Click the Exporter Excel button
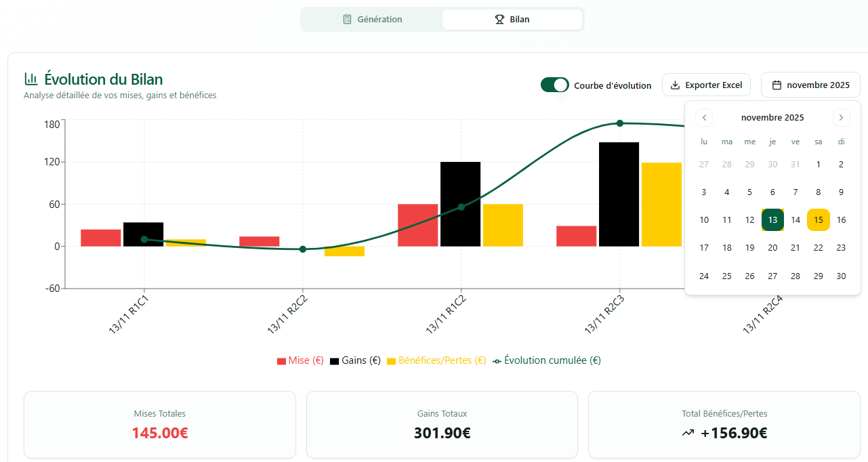This screenshot has width=868, height=462. pos(706,85)
